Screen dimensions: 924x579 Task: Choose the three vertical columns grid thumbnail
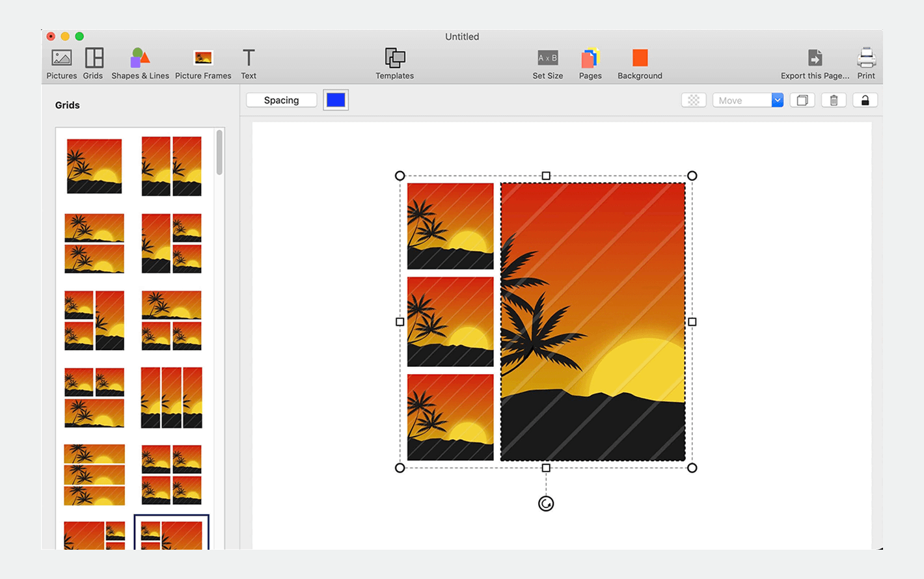(x=172, y=397)
